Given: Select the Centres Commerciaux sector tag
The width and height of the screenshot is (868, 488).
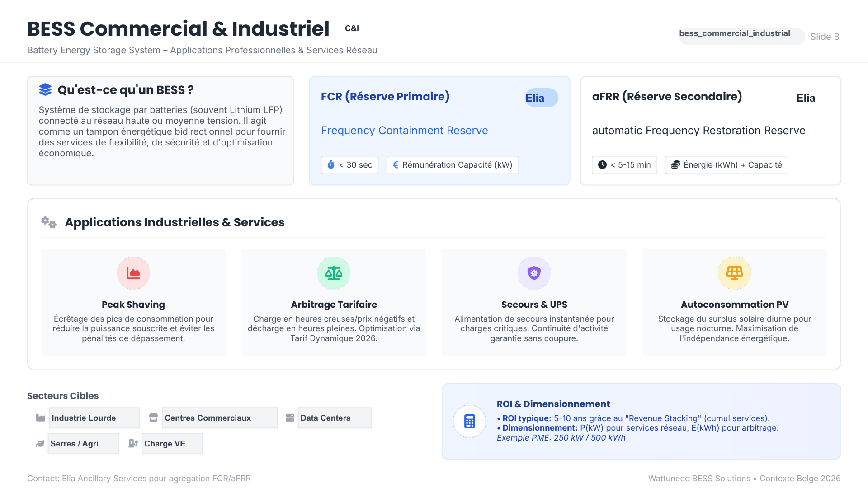Looking at the screenshot, I should click(220, 418).
